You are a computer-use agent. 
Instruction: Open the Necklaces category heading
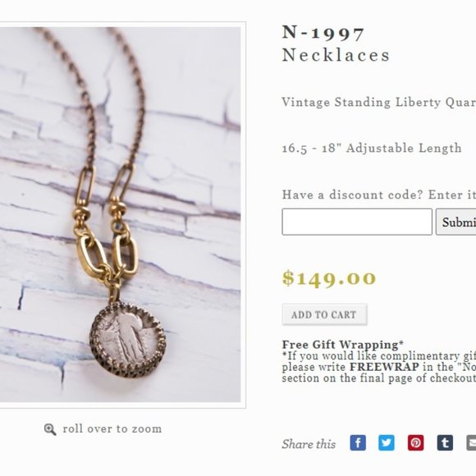[336, 55]
